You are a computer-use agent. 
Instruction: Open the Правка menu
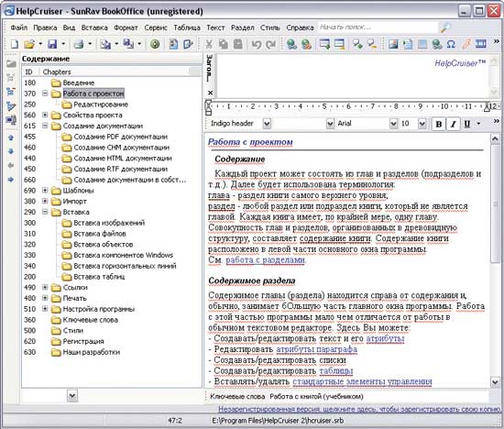pyautogui.click(x=45, y=27)
